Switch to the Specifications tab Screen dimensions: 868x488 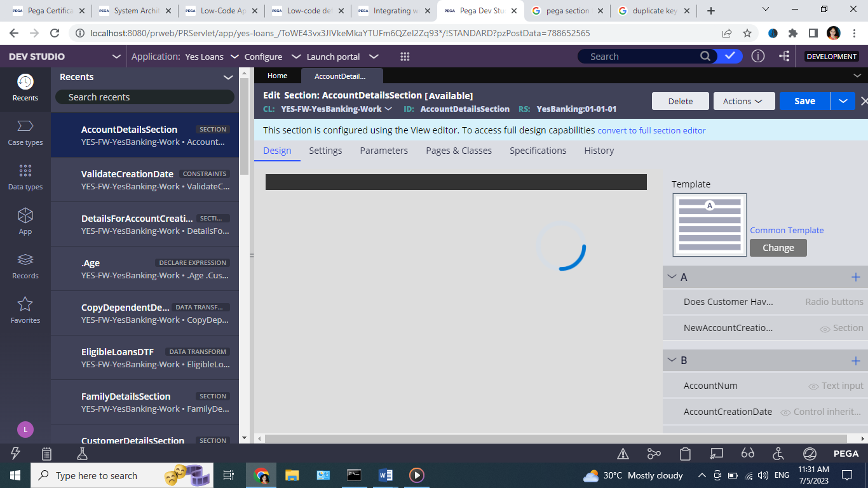click(x=538, y=151)
